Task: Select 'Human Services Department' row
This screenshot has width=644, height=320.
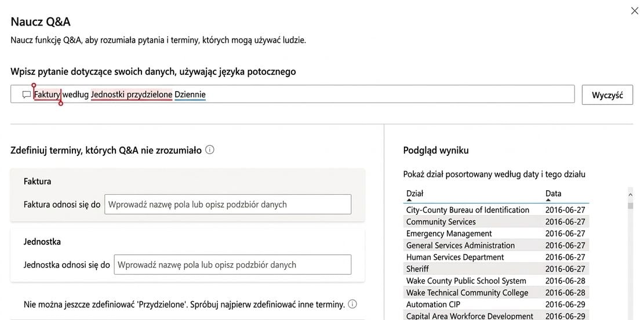Action: coord(496,257)
